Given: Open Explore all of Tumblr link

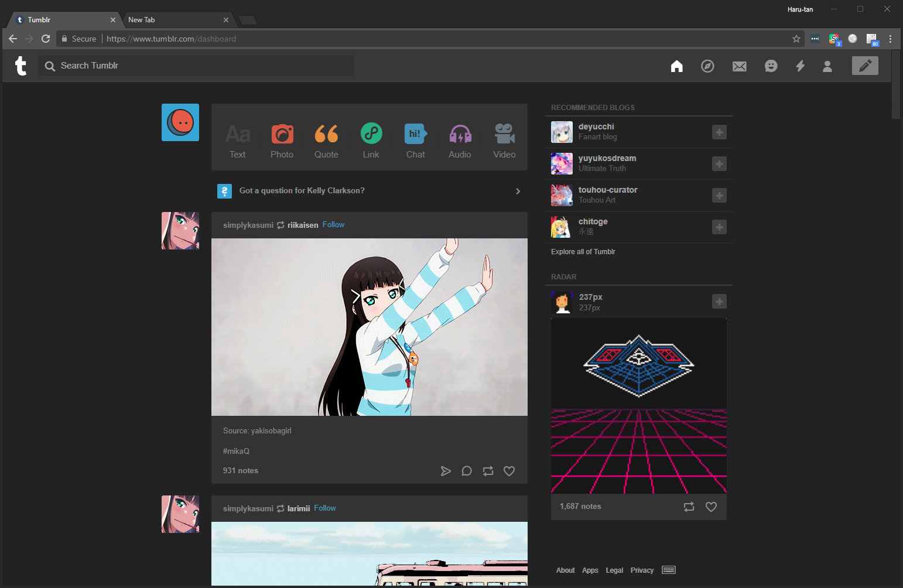Looking at the screenshot, I should coord(583,252).
